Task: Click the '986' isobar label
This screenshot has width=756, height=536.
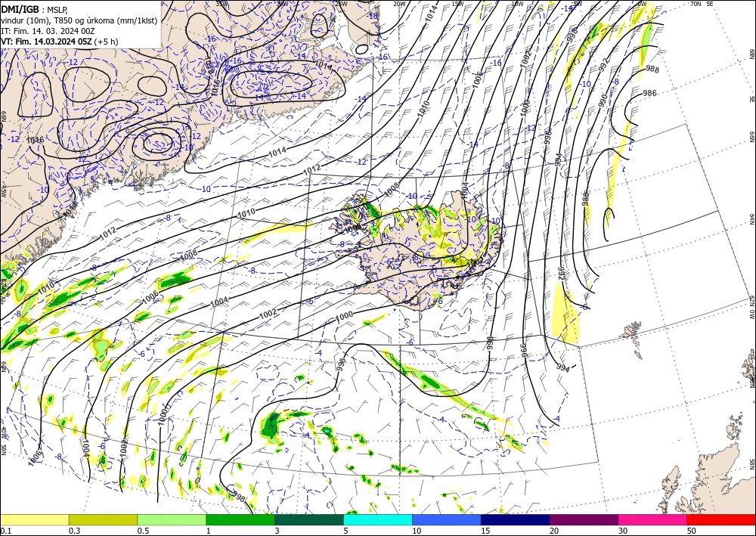Action: (x=649, y=93)
